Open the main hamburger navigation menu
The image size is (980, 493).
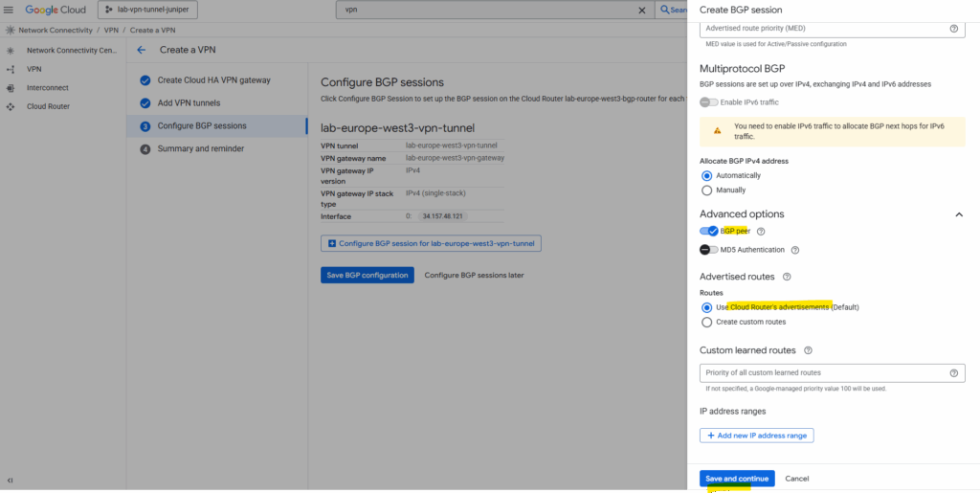[8, 10]
